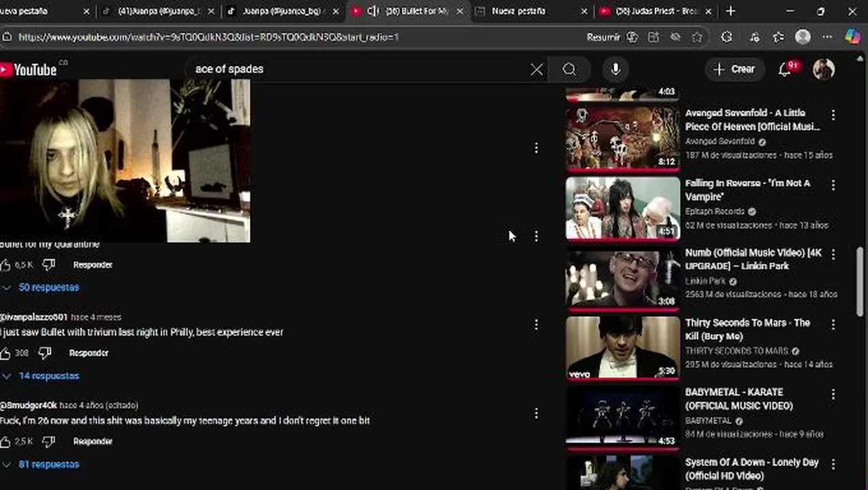Open the YouTube account avatar menu

tap(824, 69)
